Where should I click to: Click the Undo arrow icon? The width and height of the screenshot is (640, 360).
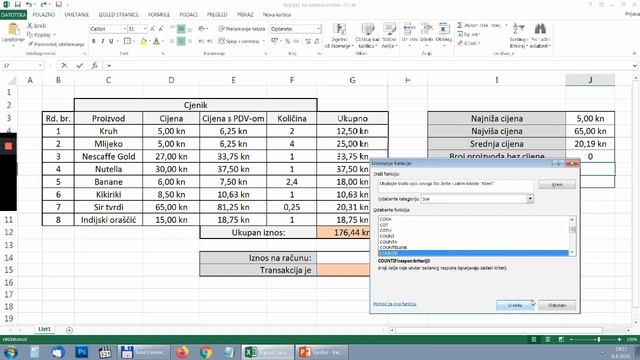tap(29, 4)
